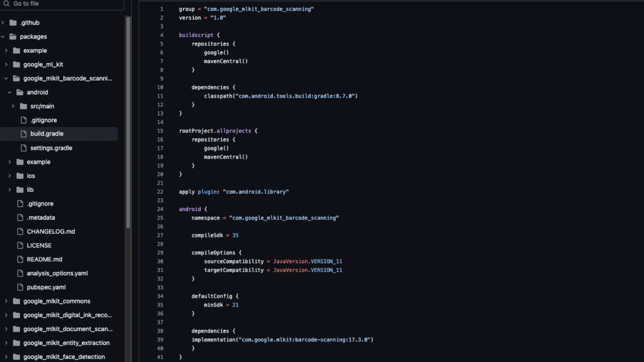Click the packages folder icon
The image size is (644, 362).
pyautogui.click(x=13, y=37)
